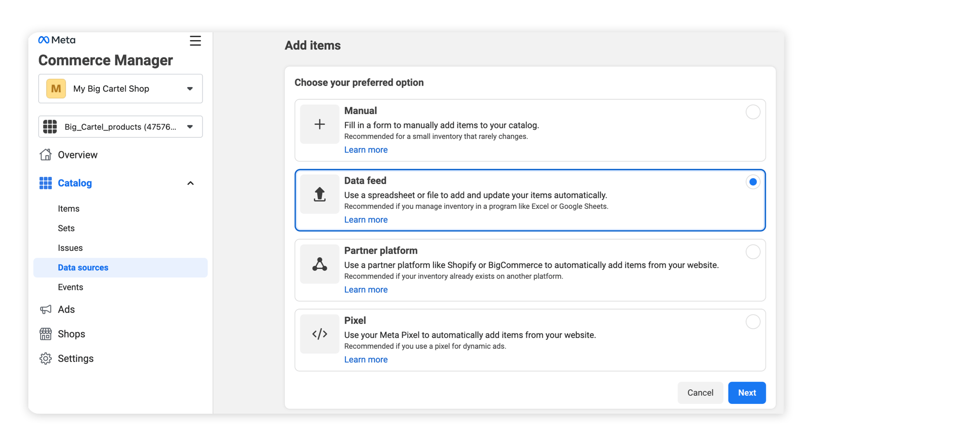Viewport: 980px width, 446px height.
Task: Click 'Recommended for a small inventory' note
Action: point(436,136)
